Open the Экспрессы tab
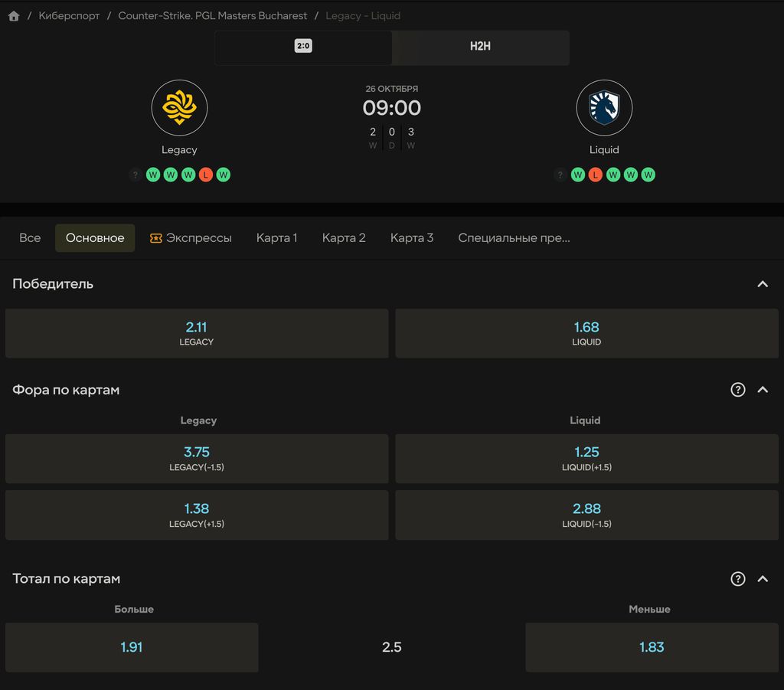This screenshot has width=784, height=690. tap(191, 238)
